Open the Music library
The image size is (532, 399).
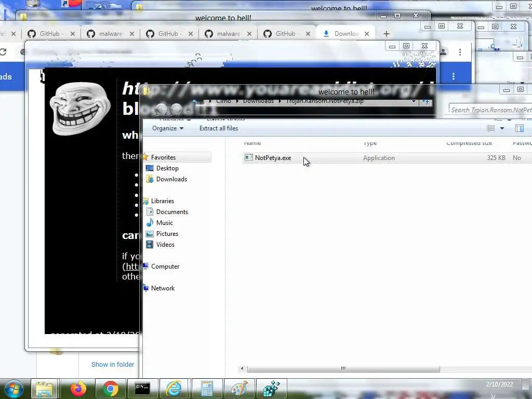[x=165, y=222]
